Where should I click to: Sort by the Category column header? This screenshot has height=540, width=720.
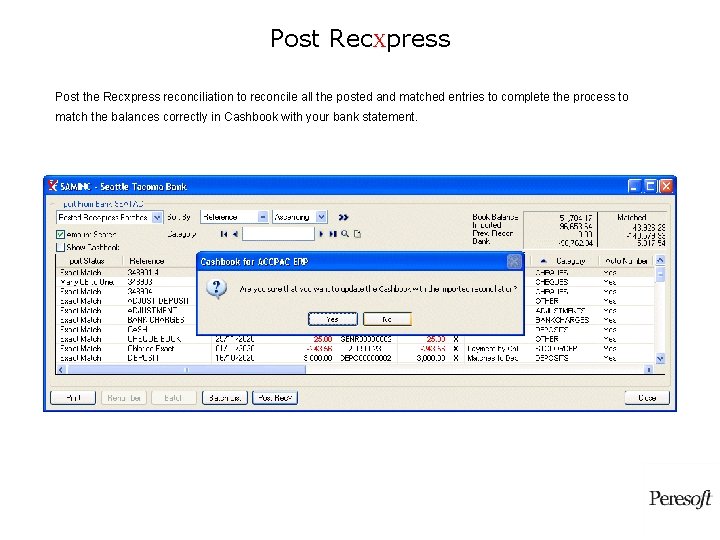pyautogui.click(x=565, y=261)
